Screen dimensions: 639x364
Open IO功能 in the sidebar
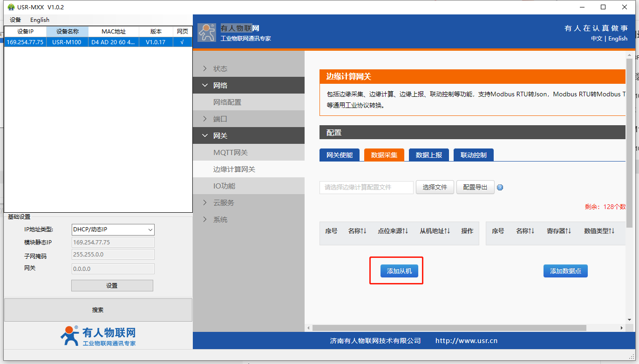click(249, 186)
